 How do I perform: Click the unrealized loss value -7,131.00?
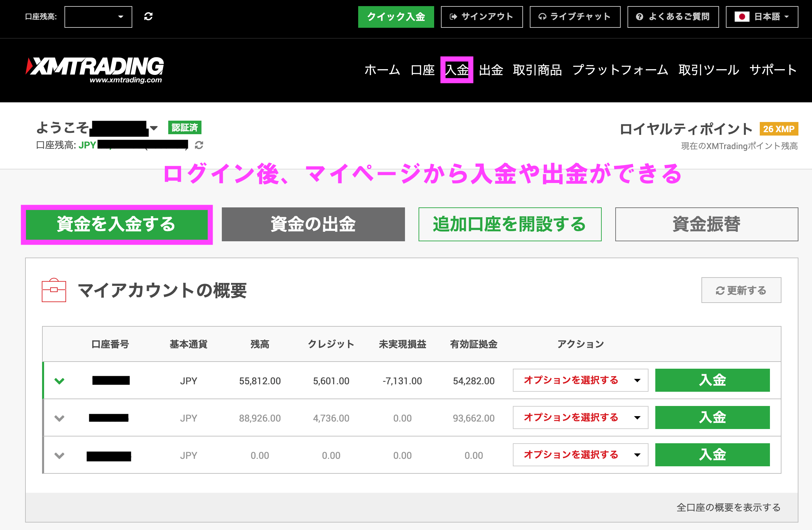pyautogui.click(x=402, y=381)
